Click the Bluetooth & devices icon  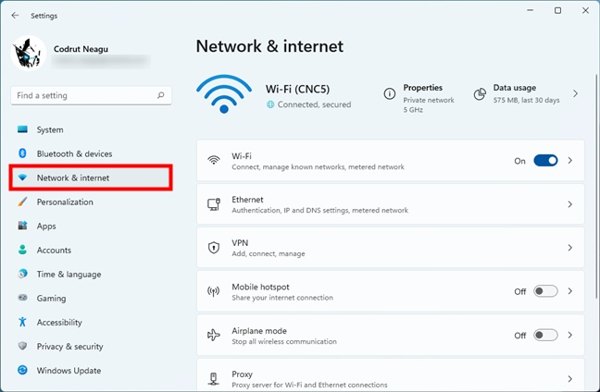[23, 153]
